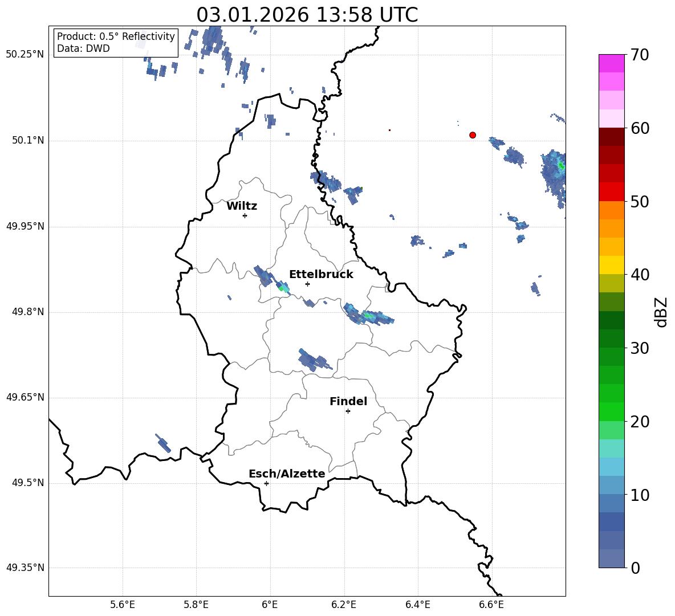The height and width of the screenshot is (616, 675).
Task: Click the 70 colorbar tick label
Action: click(x=640, y=55)
